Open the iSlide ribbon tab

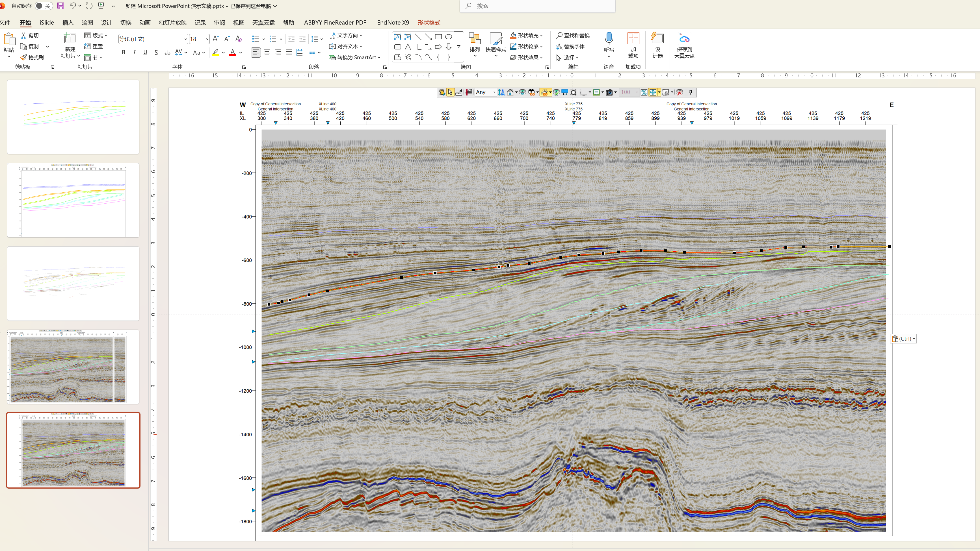[46, 22]
